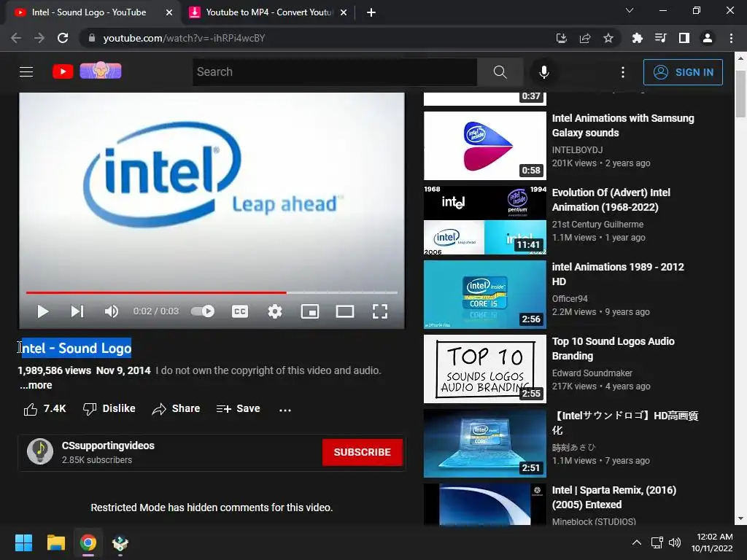Open the volume tray icon
The width and height of the screenshot is (747, 560).
(x=675, y=542)
